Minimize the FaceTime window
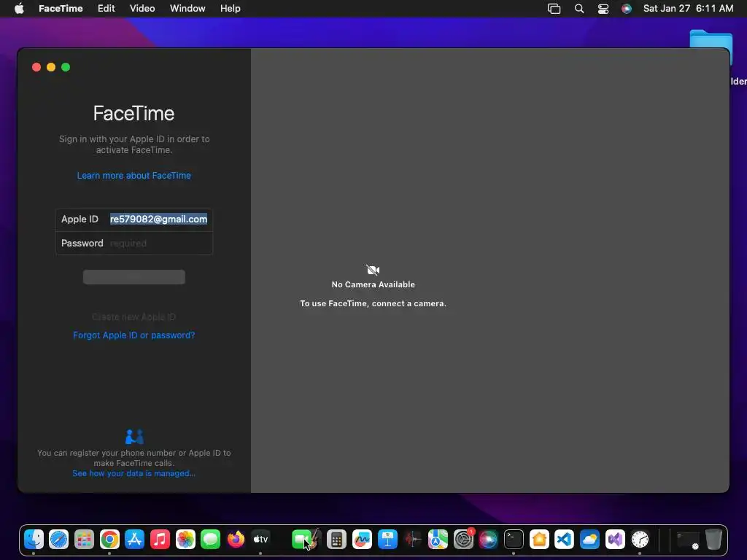This screenshot has width=747, height=560. (51, 67)
